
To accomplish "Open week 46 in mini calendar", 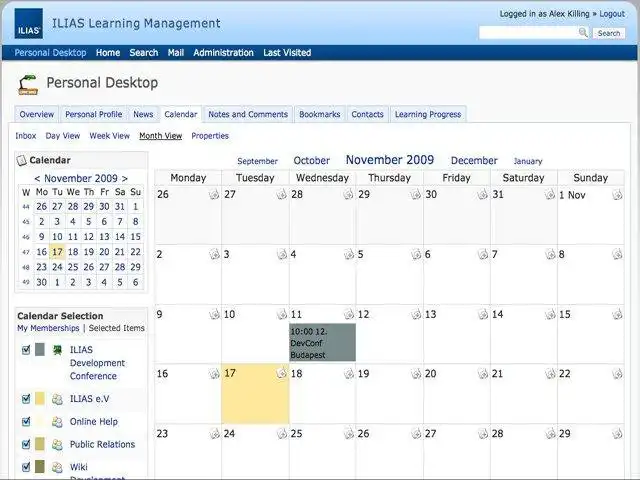I will pos(26,237).
